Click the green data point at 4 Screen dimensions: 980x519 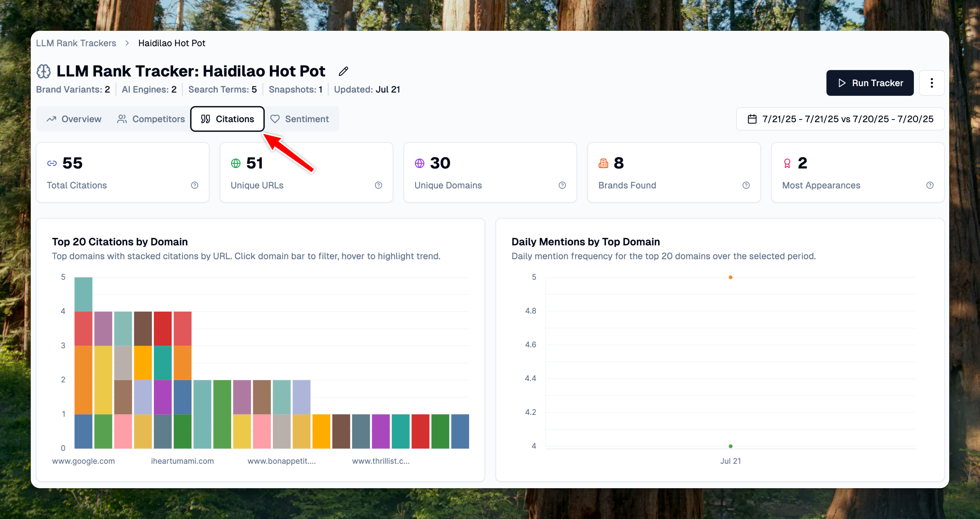click(730, 446)
